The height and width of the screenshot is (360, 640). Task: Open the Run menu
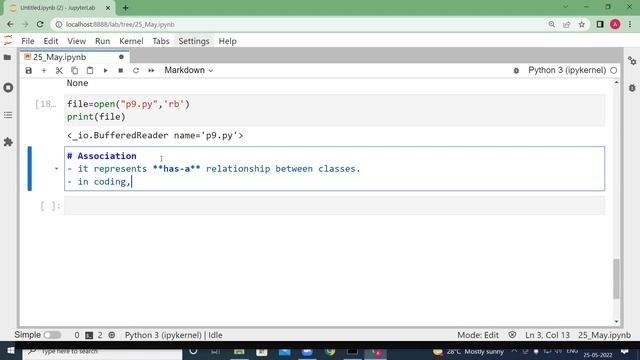pyautogui.click(x=102, y=41)
